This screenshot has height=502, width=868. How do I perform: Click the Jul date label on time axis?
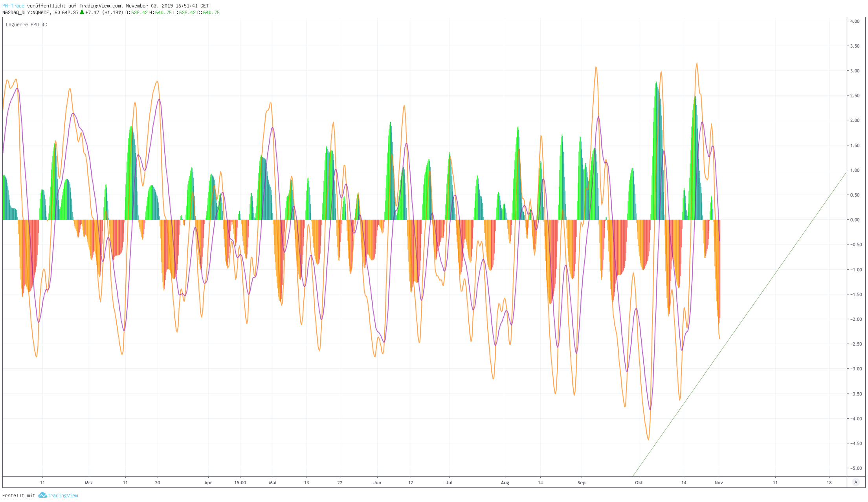449,483
